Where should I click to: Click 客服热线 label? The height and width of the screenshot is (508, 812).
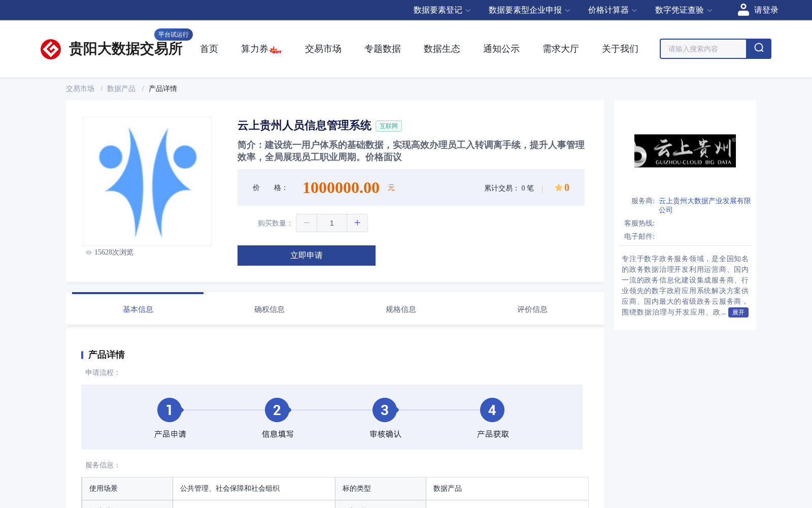639,223
